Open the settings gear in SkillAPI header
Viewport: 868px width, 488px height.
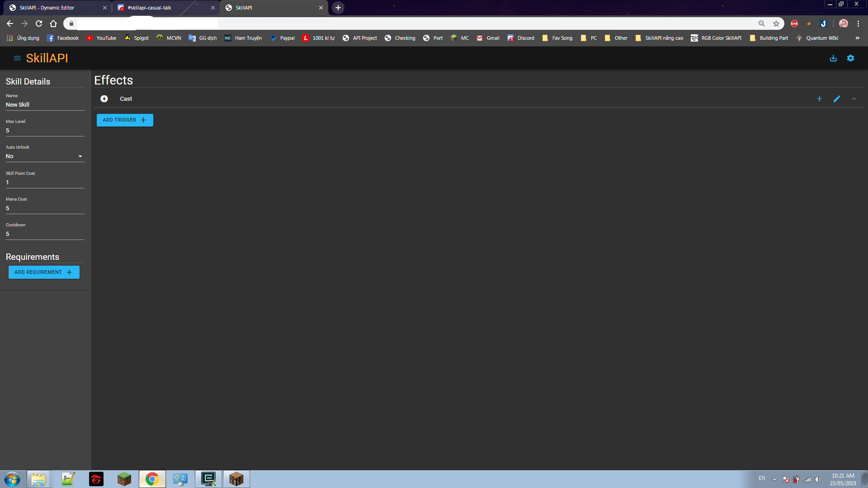(850, 58)
